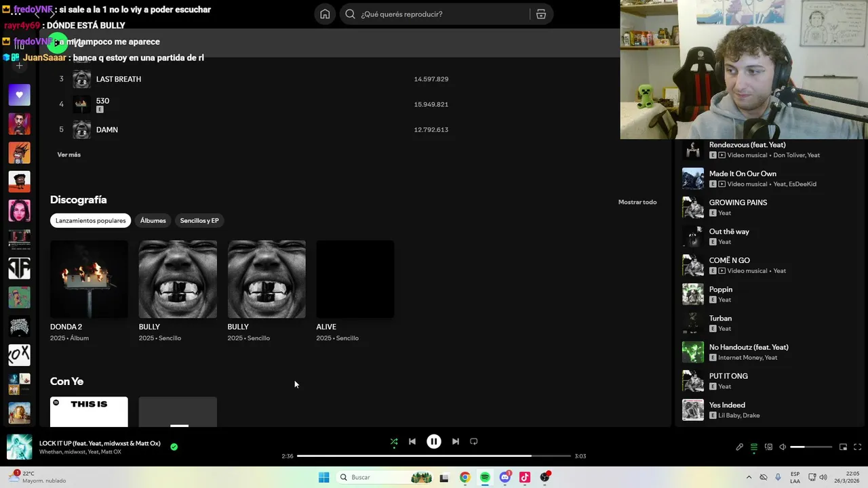868x488 pixels.
Task: Open the connect to a device icon
Action: (768, 447)
